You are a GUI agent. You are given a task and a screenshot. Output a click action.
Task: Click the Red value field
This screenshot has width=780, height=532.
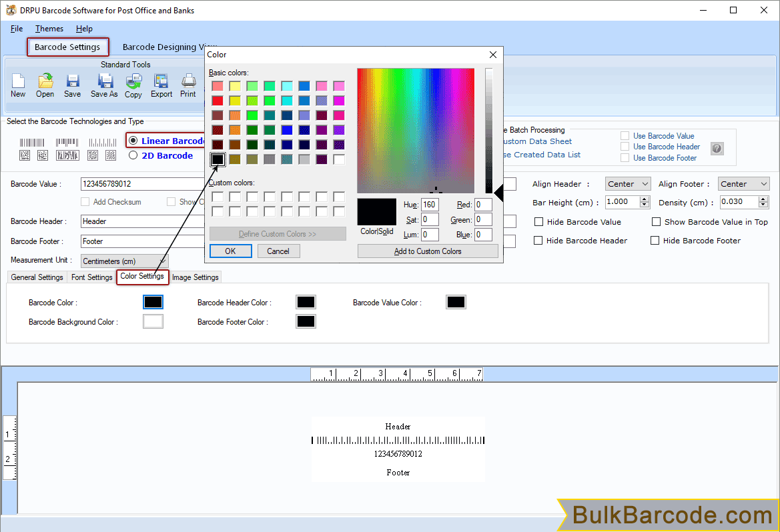(x=483, y=205)
